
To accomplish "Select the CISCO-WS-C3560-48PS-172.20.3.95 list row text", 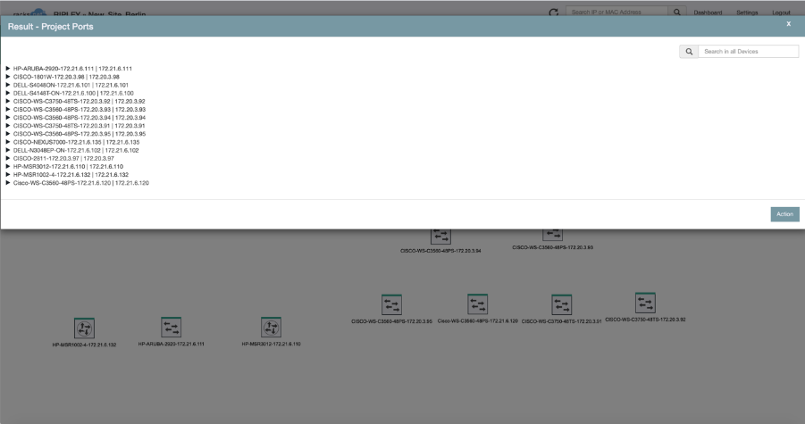I will click(79, 134).
